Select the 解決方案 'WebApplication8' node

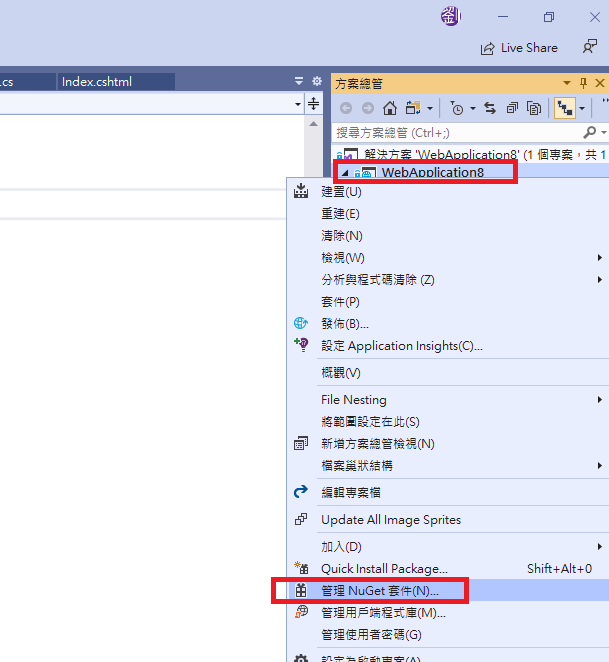pyautogui.click(x=470, y=155)
